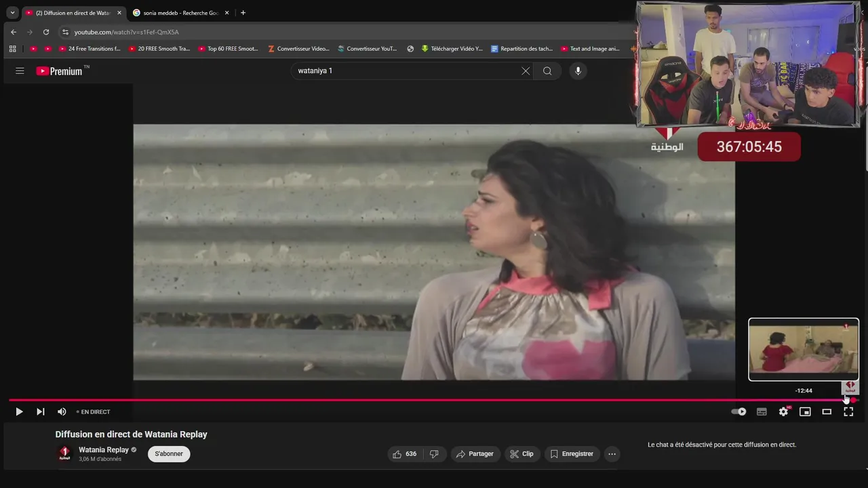
Task: Open Convertisseur YouT... bookmark
Action: 368,49
